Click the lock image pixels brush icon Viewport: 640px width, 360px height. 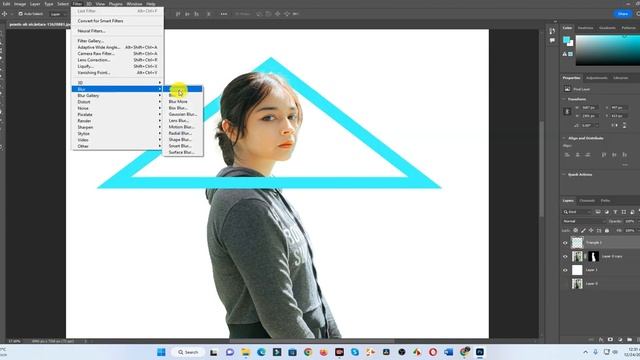pyautogui.click(x=583, y=231)
